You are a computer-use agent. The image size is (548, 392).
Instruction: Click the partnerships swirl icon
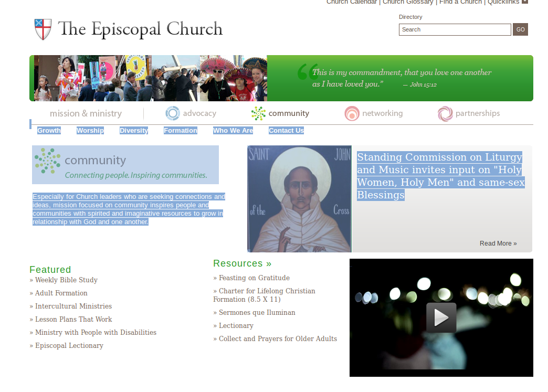445,113
